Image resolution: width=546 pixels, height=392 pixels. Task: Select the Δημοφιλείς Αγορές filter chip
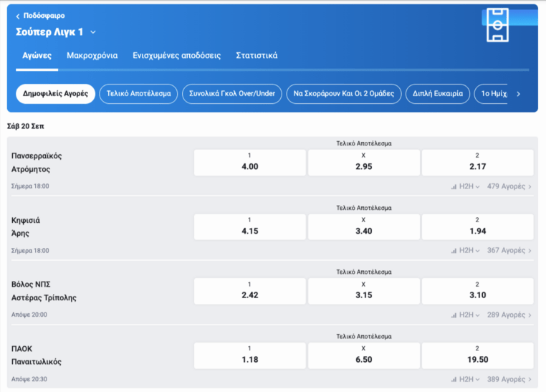55,94
